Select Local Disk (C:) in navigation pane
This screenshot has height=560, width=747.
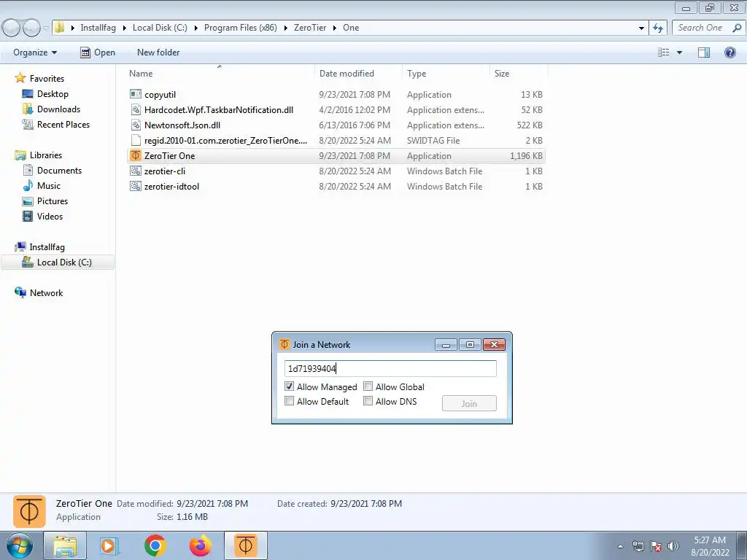(64, 262)
